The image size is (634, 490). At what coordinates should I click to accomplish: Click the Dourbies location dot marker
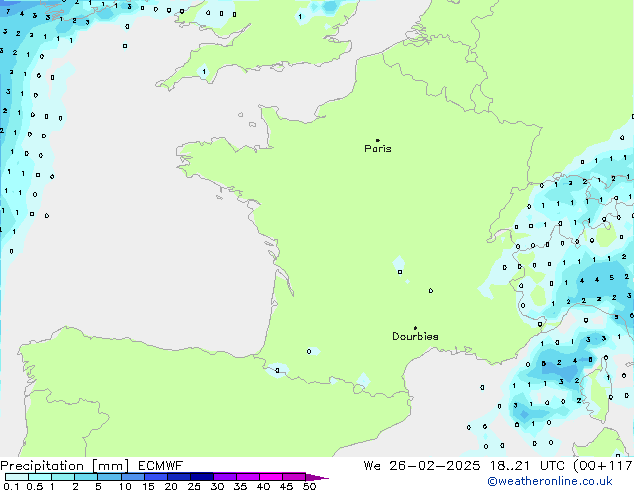coord(415,328)
